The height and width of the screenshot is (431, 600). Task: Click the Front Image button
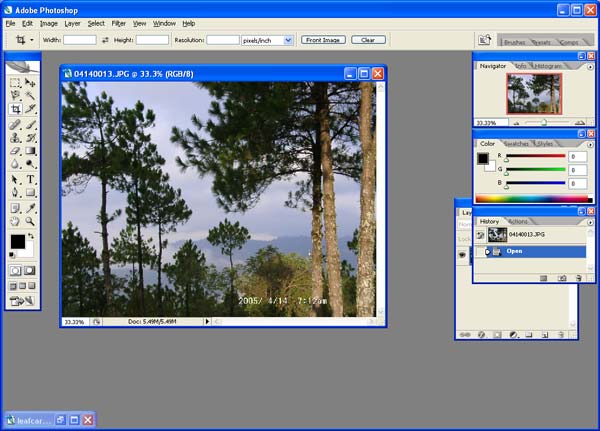pyautogui.click(x=323, y=40)
